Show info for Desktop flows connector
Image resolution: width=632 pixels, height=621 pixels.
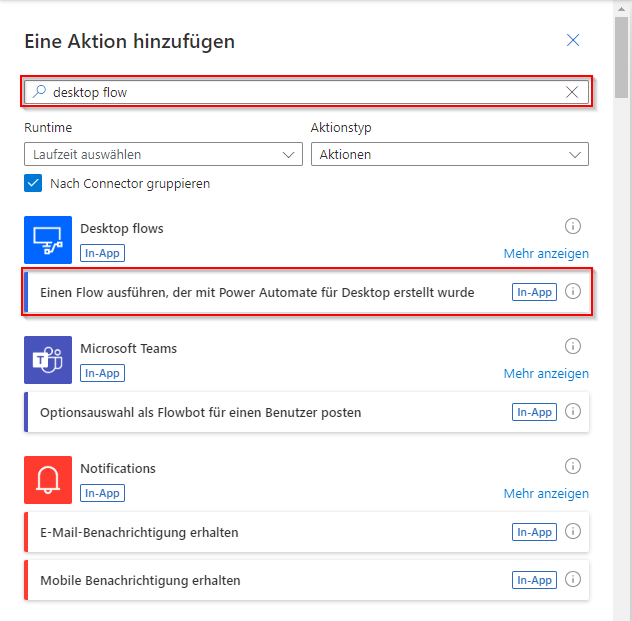coord(573,226)
